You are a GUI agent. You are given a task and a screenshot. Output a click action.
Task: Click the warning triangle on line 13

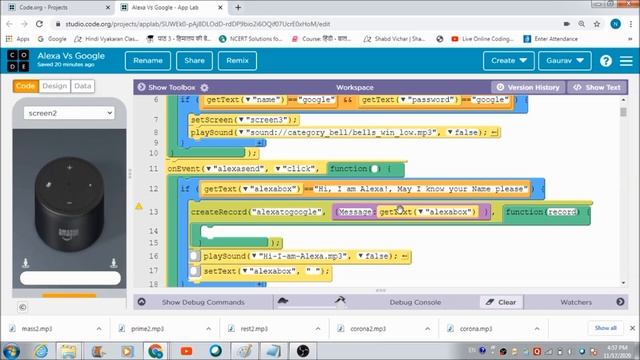pos(139,207)
